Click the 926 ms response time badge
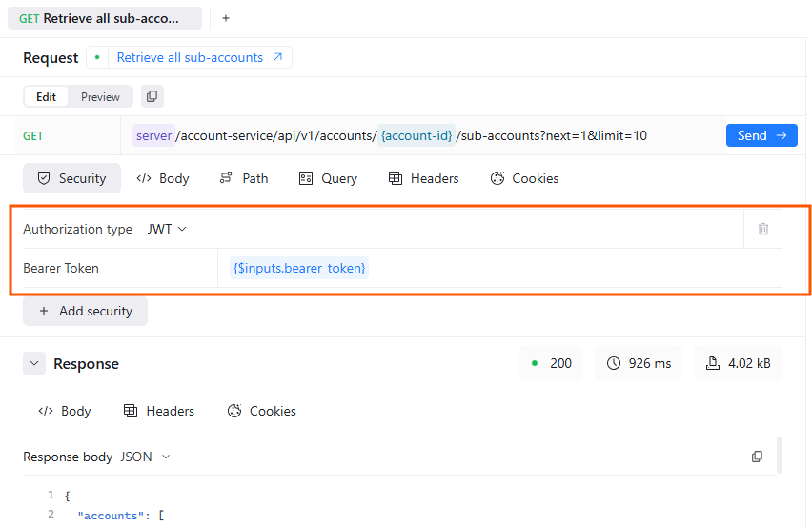Image resolution: width=812 pixels, height=528 pixels. pyautogui.click(x=639, y=363)
